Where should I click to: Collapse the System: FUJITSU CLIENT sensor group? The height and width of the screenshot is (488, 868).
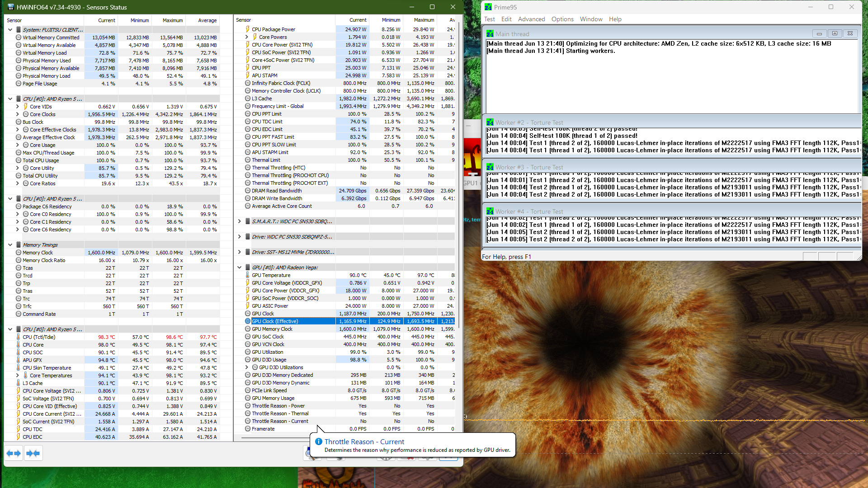click(10, 30)
